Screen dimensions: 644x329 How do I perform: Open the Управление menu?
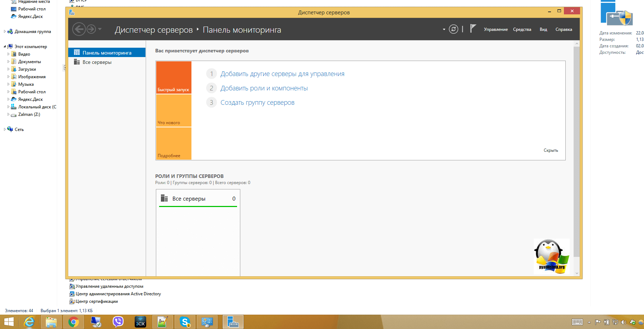coord(496,29)
